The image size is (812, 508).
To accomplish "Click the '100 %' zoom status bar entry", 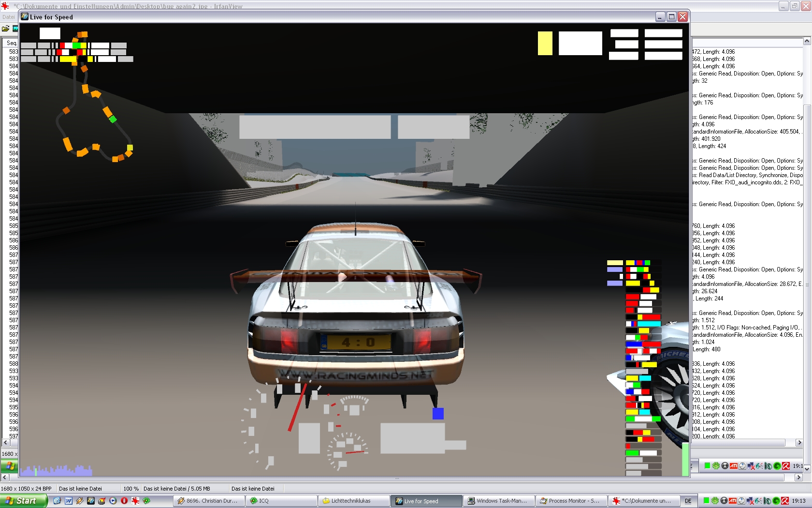I will (x=131, y=489).
